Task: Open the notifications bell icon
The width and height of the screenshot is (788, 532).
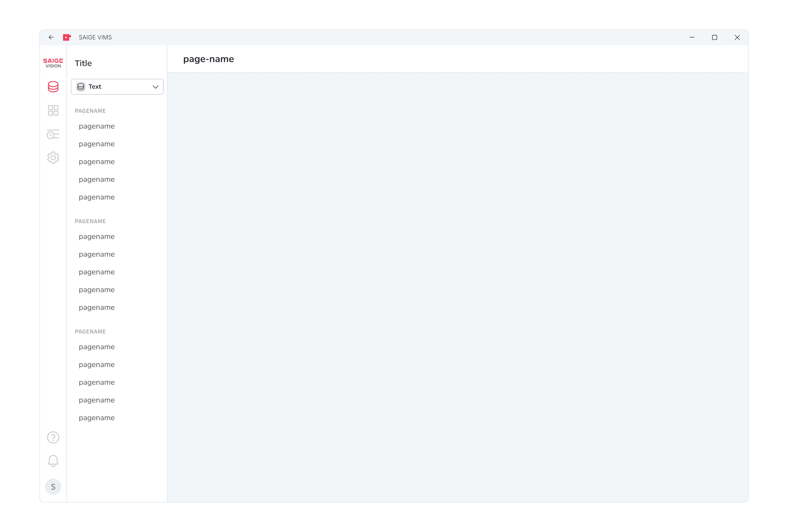Action: click(53, 461)
